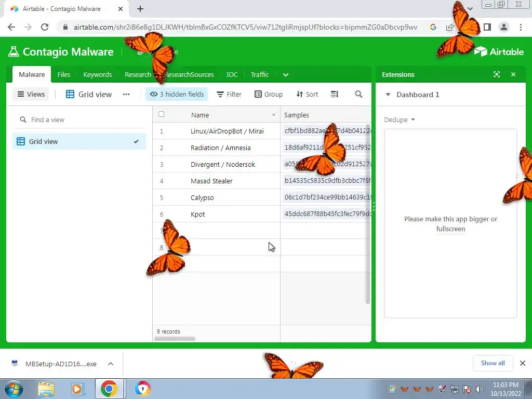
Task: Click the fullscreen link in extension
Action: coord(450,229)
